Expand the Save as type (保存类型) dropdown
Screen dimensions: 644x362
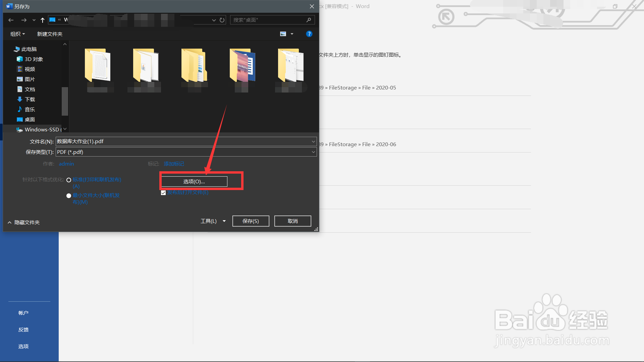[313, 152]
